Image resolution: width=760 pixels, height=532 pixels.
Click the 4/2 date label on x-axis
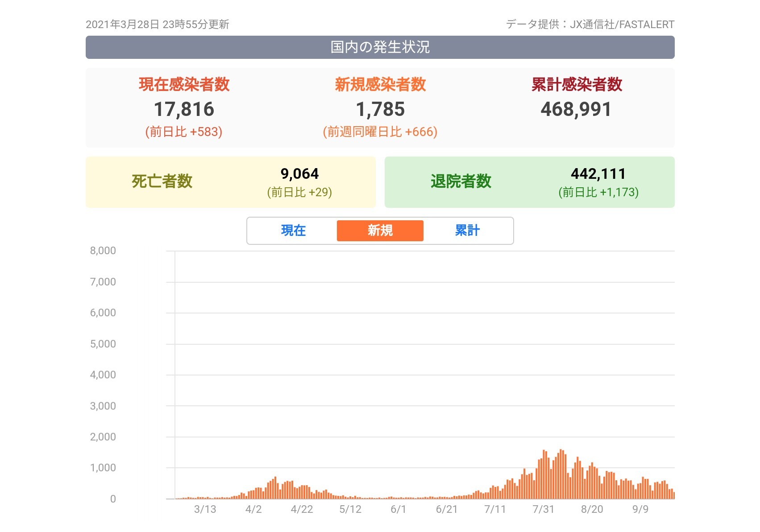(253, 509)
